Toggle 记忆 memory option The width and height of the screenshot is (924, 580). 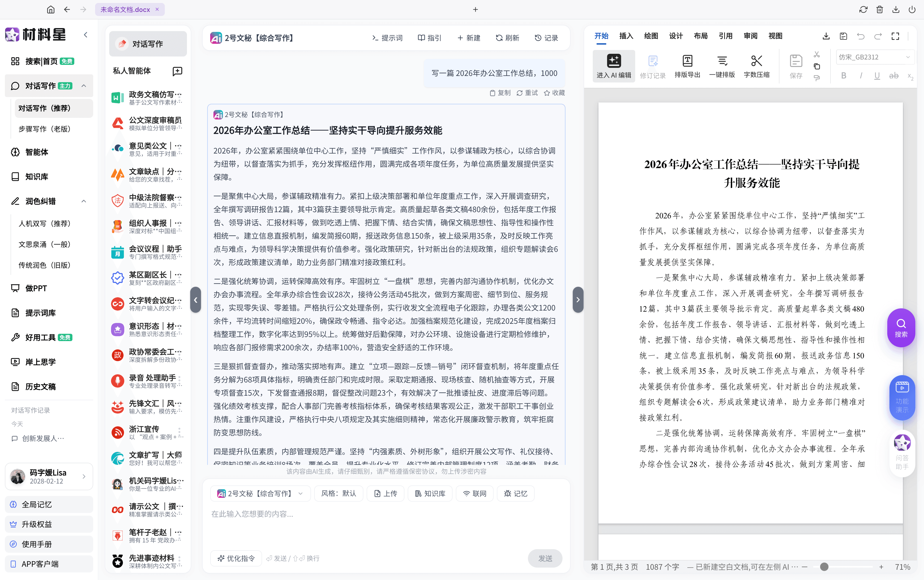[516, 493]
